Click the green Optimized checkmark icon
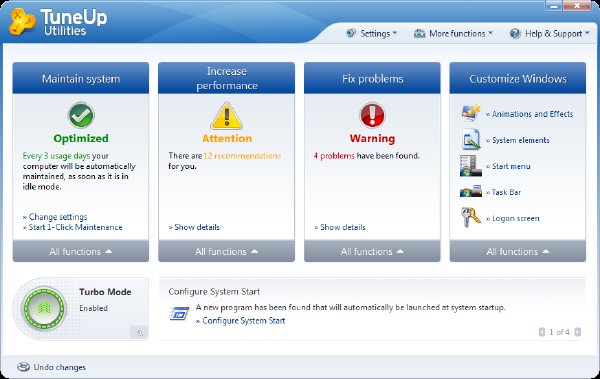Image resolution: width=600 pixels, height=379 pixels. click(81, 115)
